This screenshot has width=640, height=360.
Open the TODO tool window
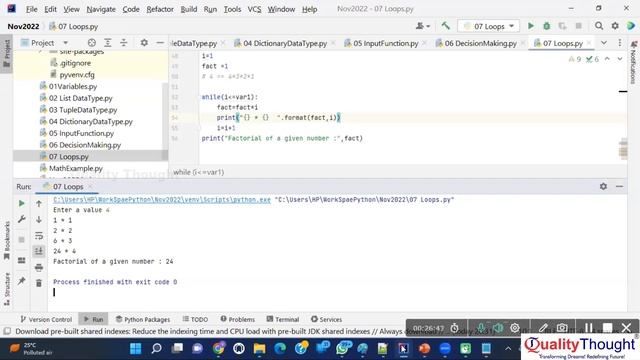(x=195, y=319)
